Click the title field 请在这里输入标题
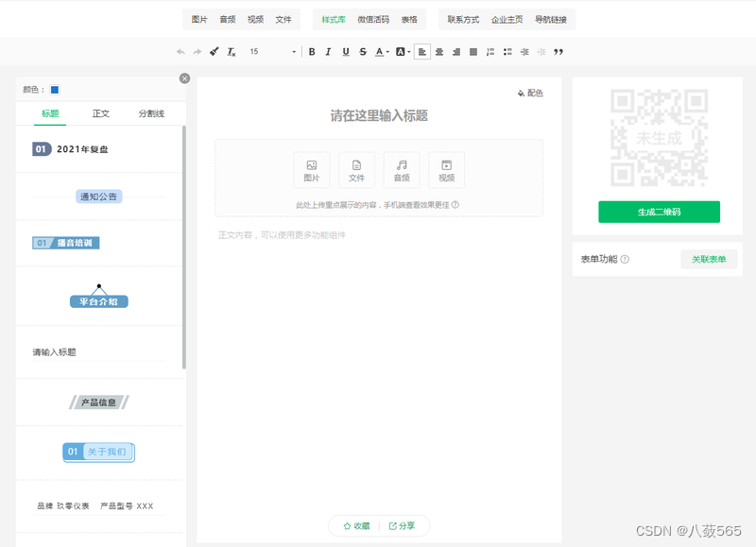 pyautogui.click(x=379, y=115)
